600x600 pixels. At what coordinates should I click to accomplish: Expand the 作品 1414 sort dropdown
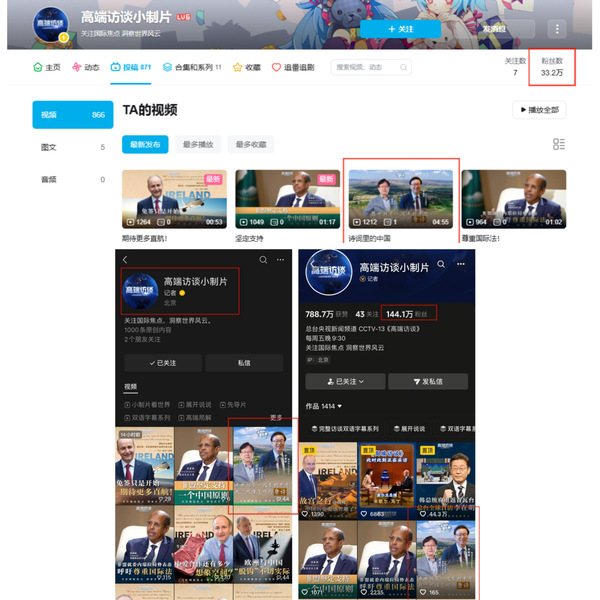325,406
